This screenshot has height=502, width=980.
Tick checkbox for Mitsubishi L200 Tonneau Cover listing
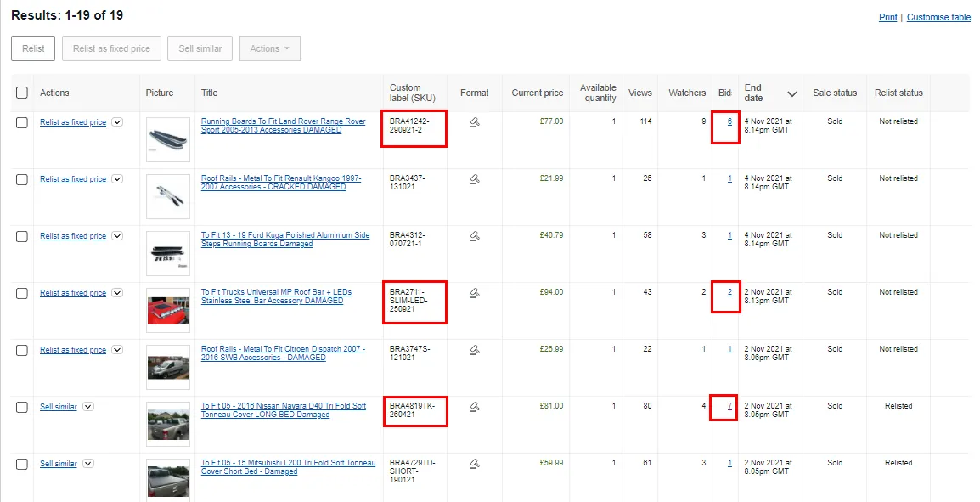pos(22,464)
